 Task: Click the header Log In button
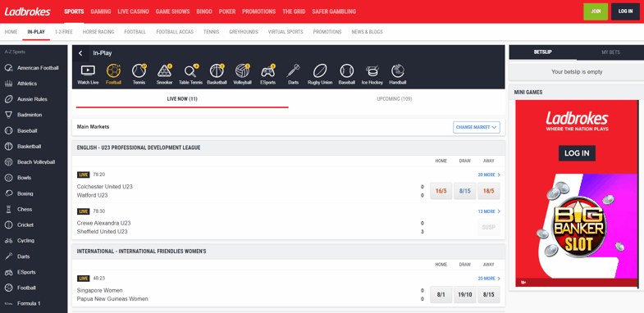625,11
